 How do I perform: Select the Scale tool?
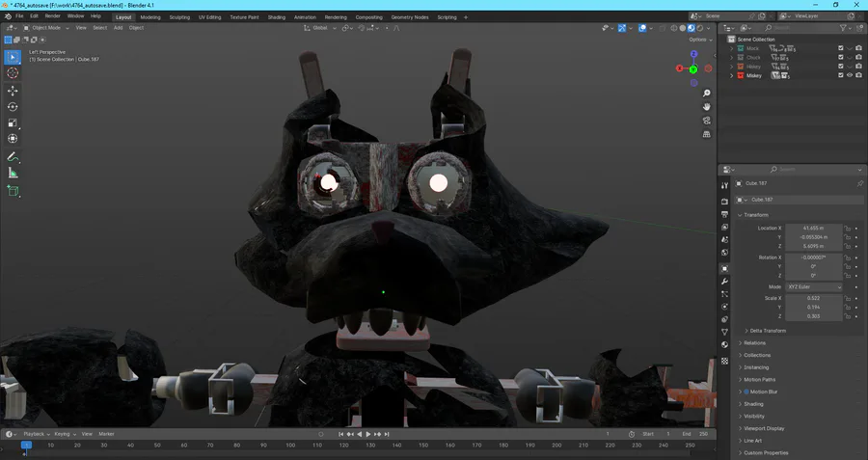click(13, 122)
